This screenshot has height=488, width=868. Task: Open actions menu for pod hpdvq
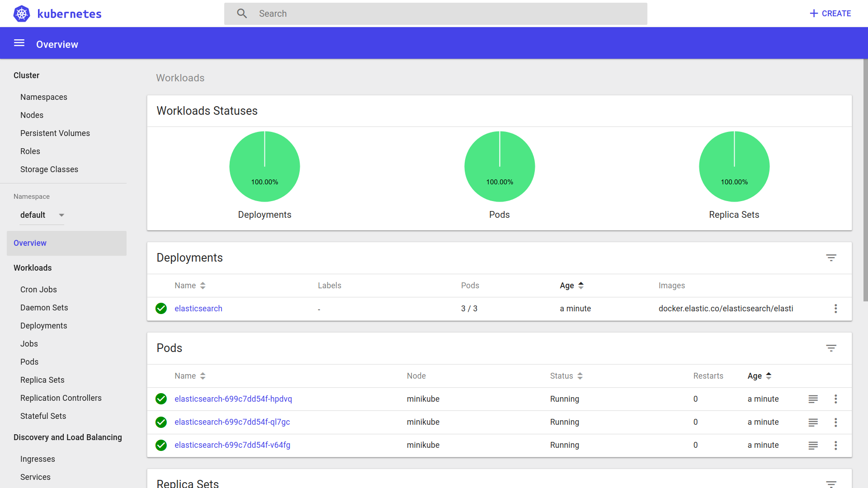pyautogui.click(x=835, y=399)
